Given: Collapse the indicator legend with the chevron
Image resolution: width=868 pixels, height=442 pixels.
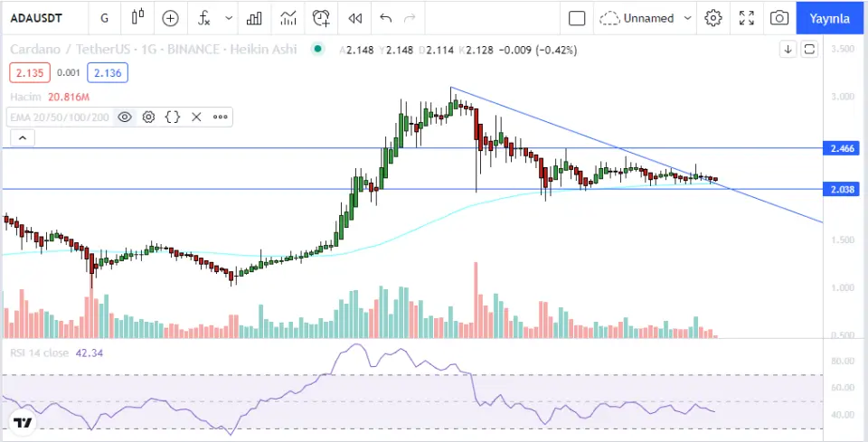Looking at the screenshot, I should click(x=23, y=137).
